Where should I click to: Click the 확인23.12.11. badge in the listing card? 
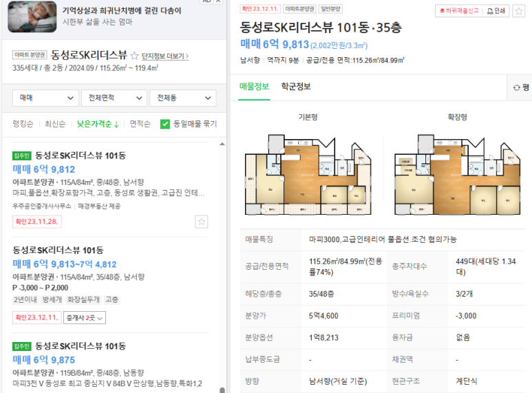tap(37, 318)
